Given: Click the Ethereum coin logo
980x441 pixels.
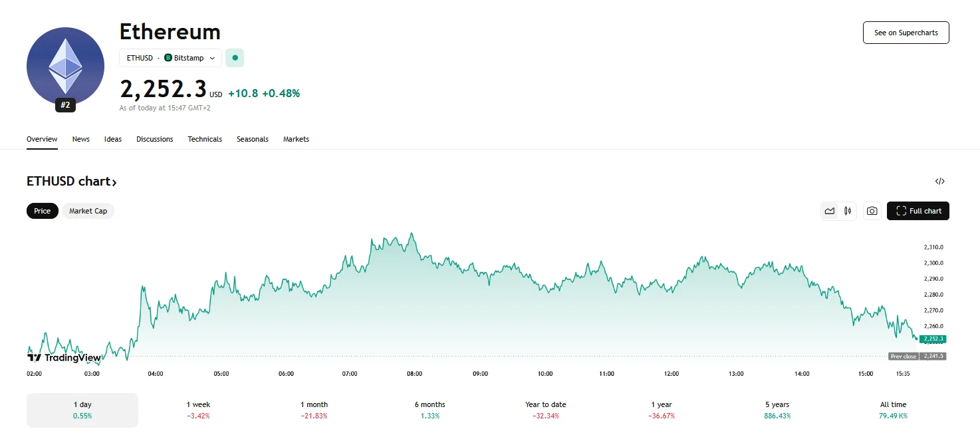Looking at the screenshot, I should (x=65, y=66).
